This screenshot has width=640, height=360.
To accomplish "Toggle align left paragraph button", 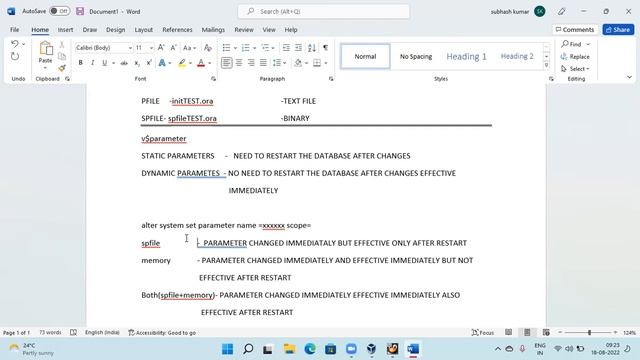I will pos(227,63).
